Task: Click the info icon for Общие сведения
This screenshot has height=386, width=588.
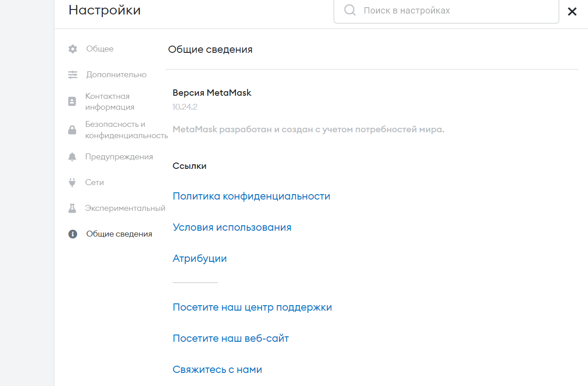Action: point(73,234)
